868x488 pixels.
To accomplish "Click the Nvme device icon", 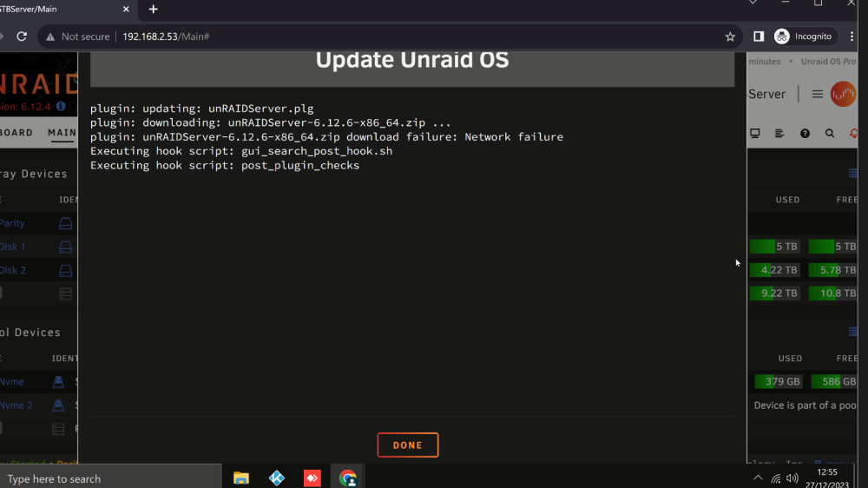I will pos(58,382).
